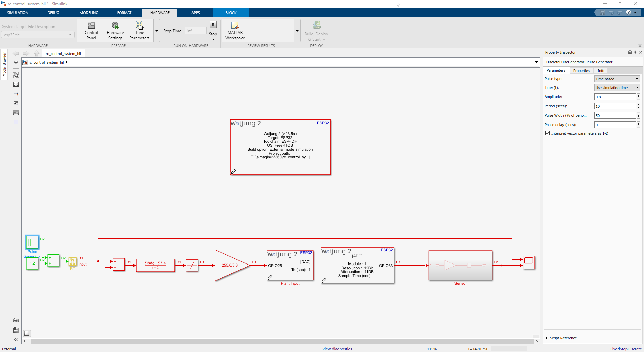Fit diagram to view
644x352 pixels.
16,84
